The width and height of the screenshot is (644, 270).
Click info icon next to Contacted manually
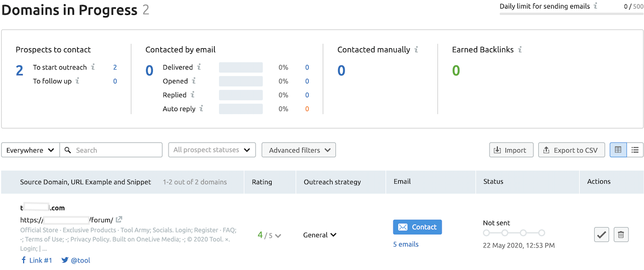coord(416,49)
